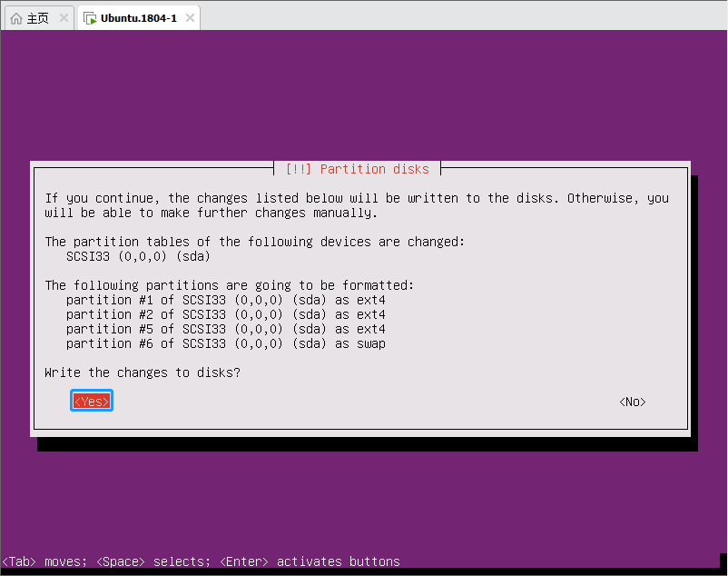The image size is (728, 576).
Task: Confirm writing changes with Yes button
Action: coord(92,402)
